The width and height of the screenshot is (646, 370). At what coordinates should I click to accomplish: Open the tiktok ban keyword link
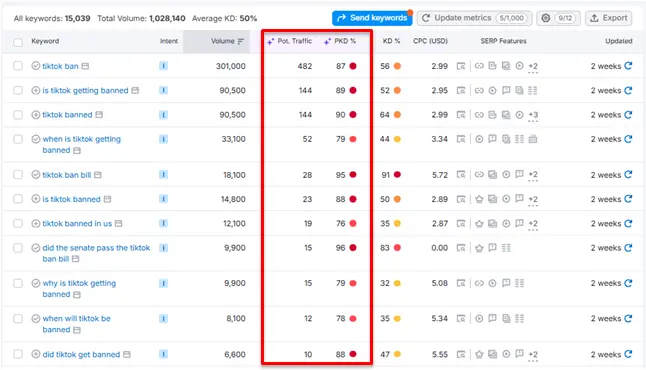(x=60, y=66)
